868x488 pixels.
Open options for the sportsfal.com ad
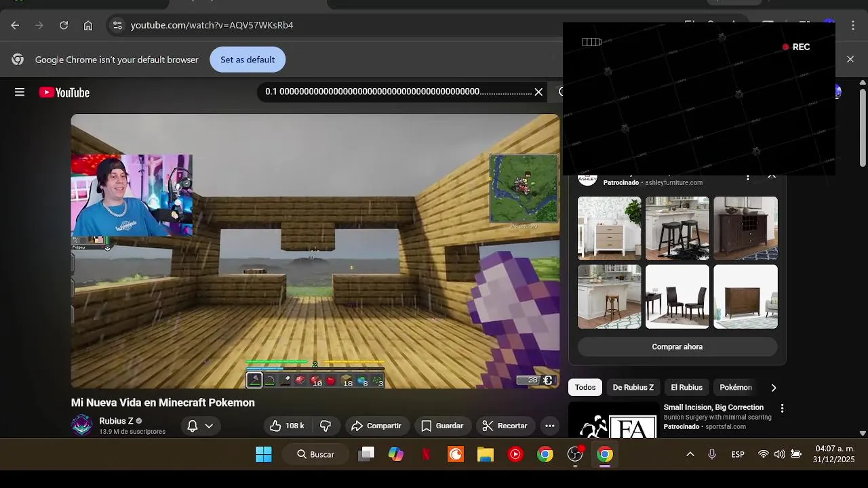(x=782, y=408)
